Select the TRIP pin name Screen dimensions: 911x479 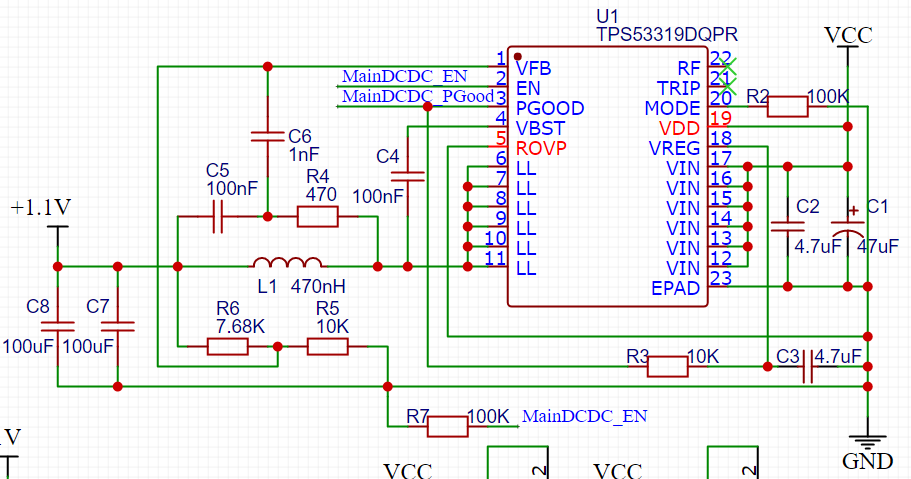(679, 88)
